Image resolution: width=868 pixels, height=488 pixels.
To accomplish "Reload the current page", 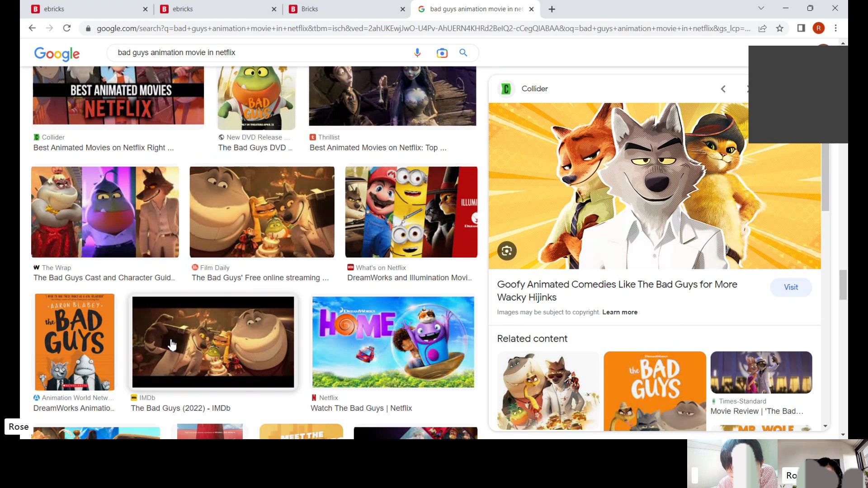I will coord(67,28).
